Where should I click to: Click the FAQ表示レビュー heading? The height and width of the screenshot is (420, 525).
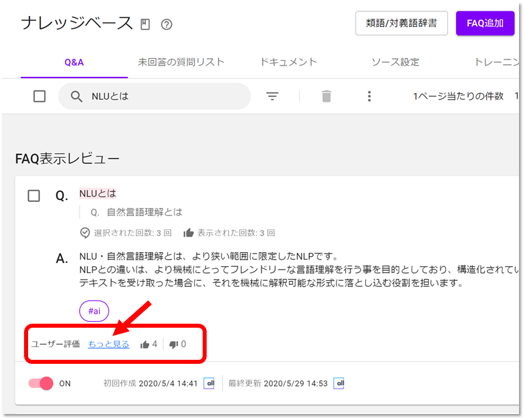coord(68,159)
